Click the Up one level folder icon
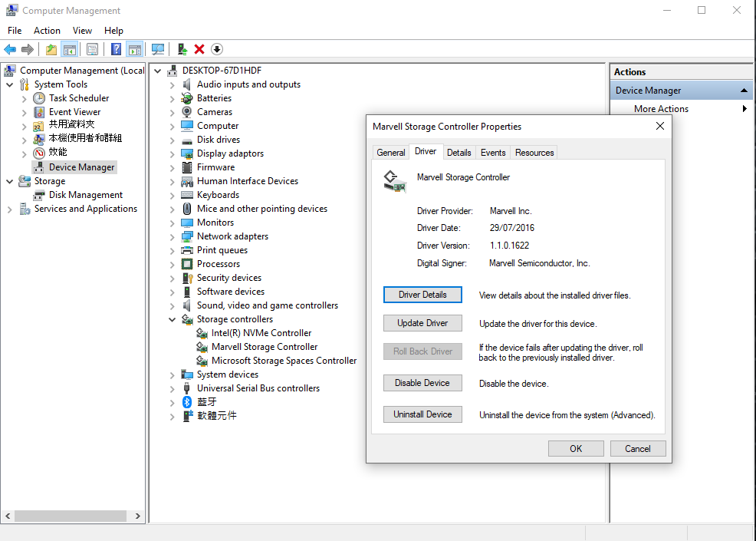Viewport: 756px width, 541px height. click(51, 49)
